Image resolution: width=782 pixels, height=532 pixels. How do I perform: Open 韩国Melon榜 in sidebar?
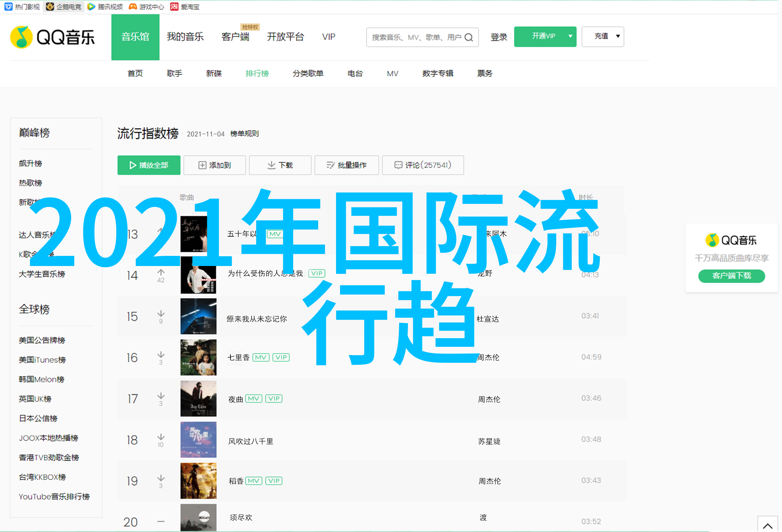tap(42, 380)
